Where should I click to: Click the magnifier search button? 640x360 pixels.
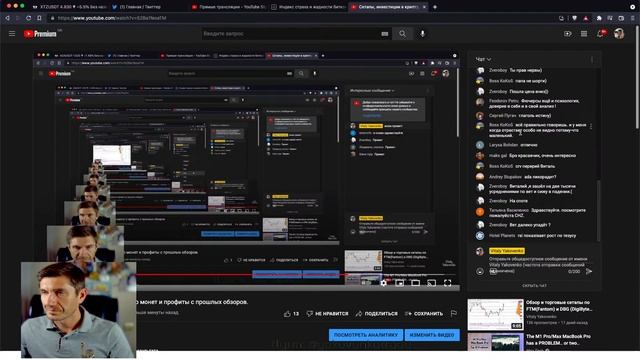coord(402,34)
